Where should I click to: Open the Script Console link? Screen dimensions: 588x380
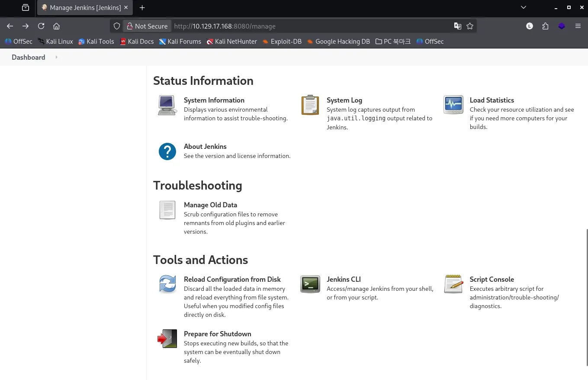point(492,279)
